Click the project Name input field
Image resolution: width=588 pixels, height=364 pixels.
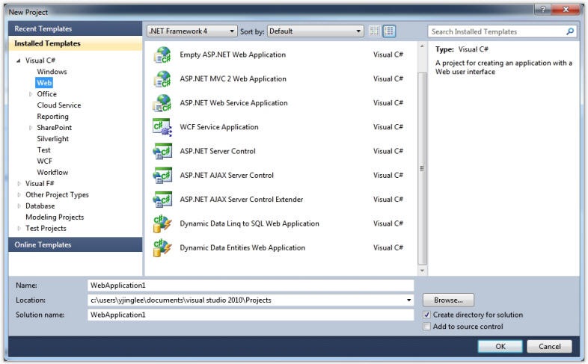(251, 286)
